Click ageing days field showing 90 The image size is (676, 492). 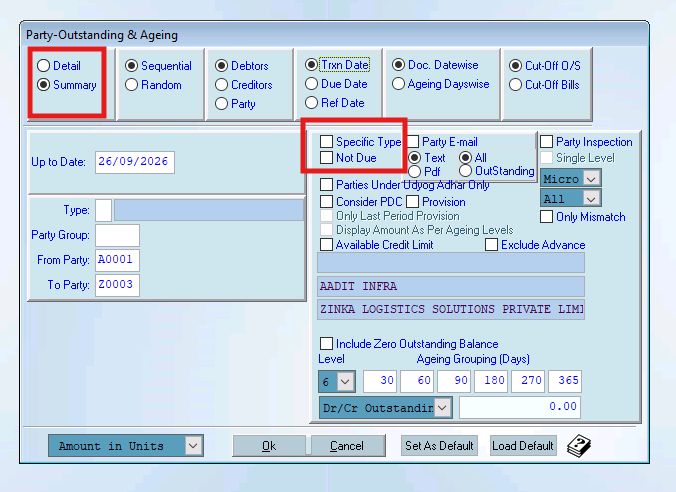[x=454, y=381]
